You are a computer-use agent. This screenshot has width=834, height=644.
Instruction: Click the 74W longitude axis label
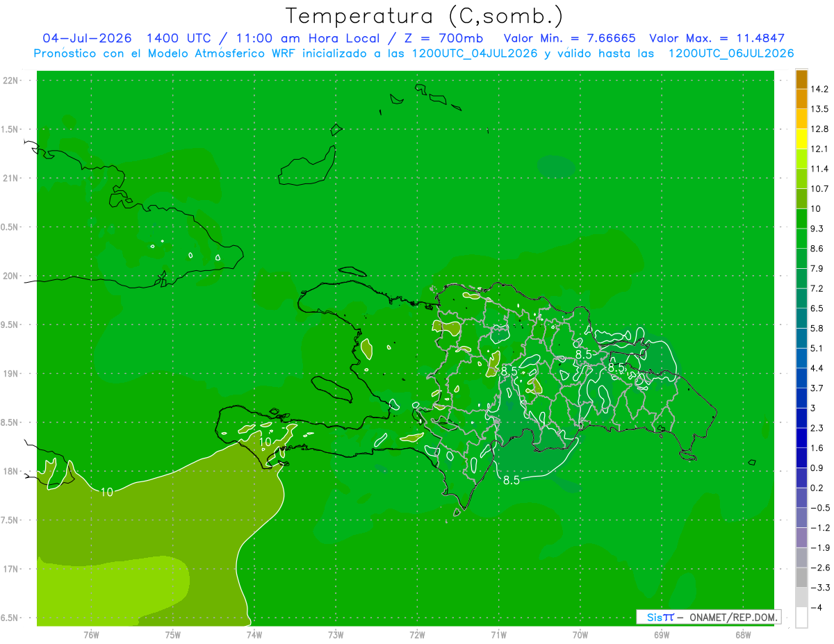(x=254, y=635)
